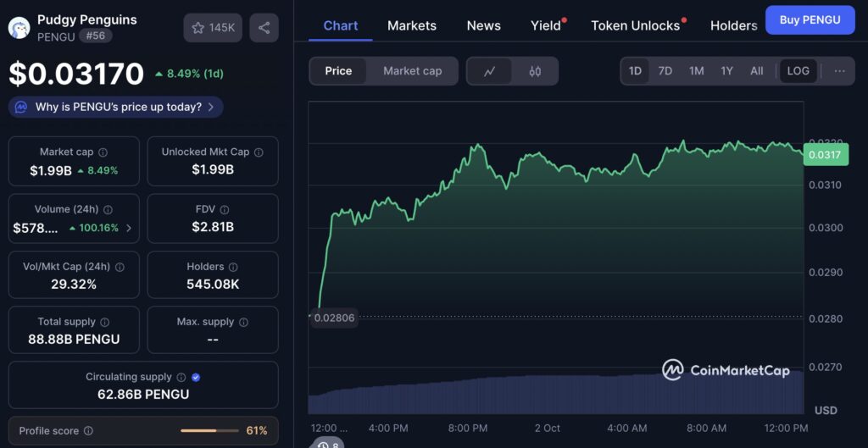The image size is (868, 448).
Task: Click the Profile score info icon
Action: [88, 431]
